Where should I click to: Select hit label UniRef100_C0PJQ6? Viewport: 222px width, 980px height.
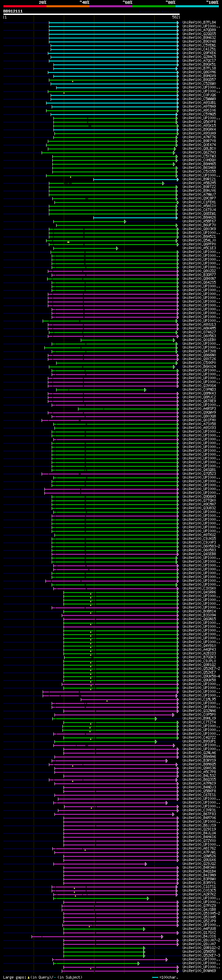(199, 95)
